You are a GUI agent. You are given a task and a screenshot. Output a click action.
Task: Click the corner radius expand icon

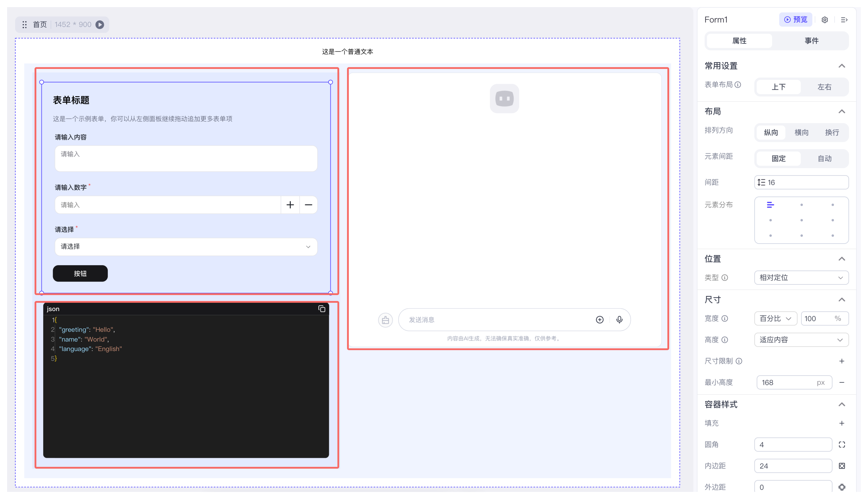(842, 445)
